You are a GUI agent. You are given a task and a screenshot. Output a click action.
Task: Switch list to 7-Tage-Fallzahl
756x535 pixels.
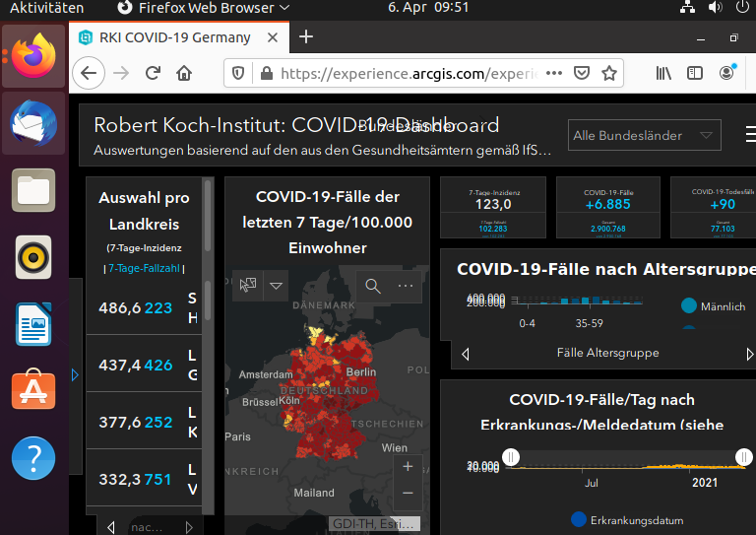tap(144, 268)
